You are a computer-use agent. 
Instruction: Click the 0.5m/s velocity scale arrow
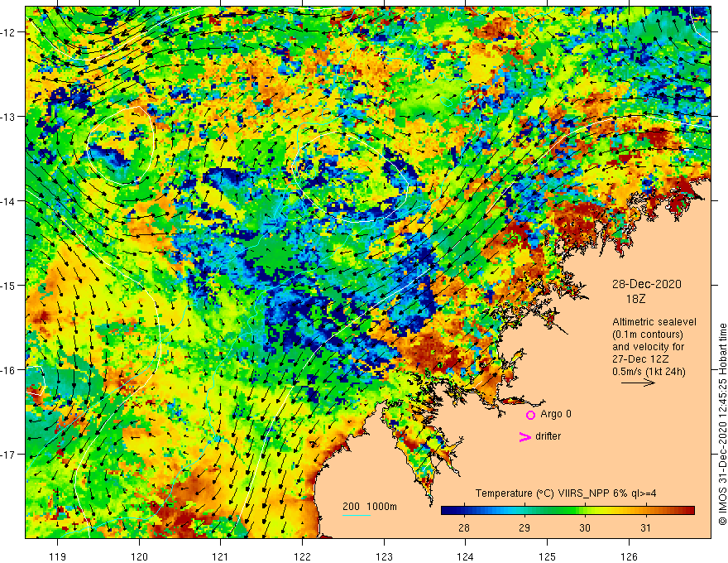(x=639, y=383)
